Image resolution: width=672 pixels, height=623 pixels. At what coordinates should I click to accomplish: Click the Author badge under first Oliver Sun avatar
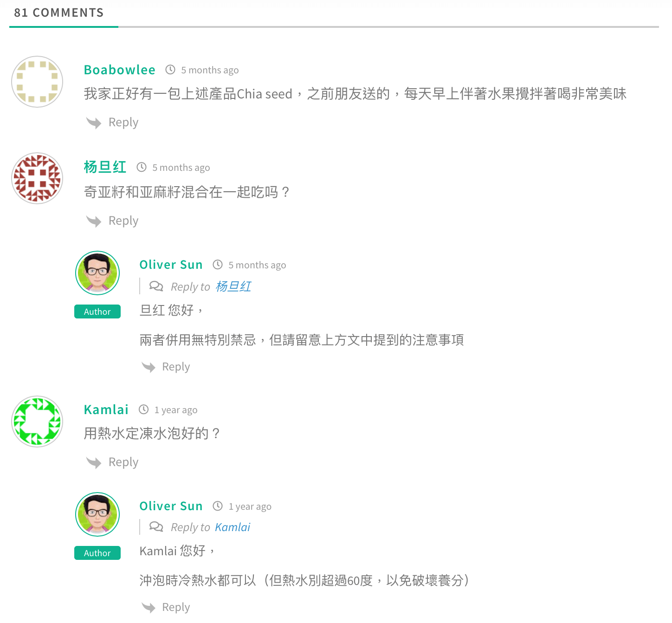[x=97, y=311]
